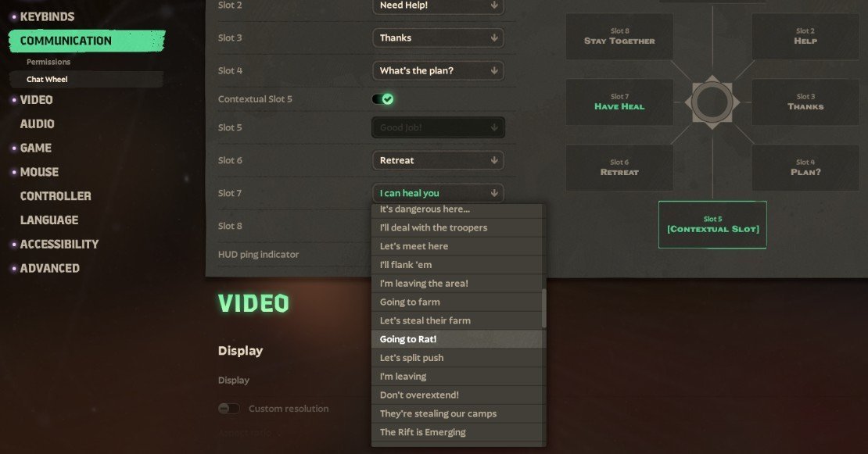Image resolution: width=868 pixels, height=454 pixels.
Task: Toggle the Custom resolution switch
Action: (228, 409)
